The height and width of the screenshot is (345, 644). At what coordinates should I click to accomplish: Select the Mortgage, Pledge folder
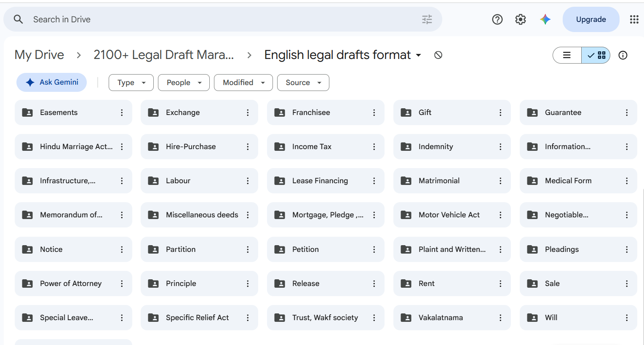coord(326,215)
